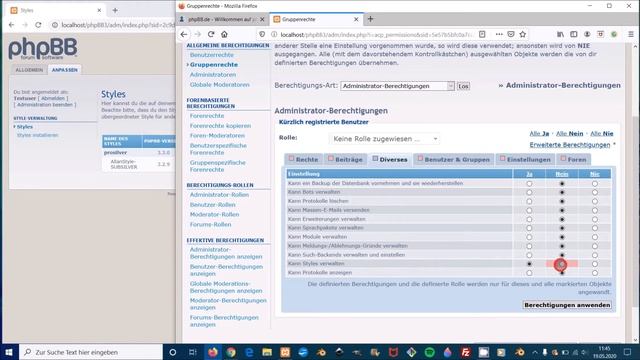The image size is (640, 360).
Task: Click Windows taskbar search box
Action: click(x=91, y=352)
